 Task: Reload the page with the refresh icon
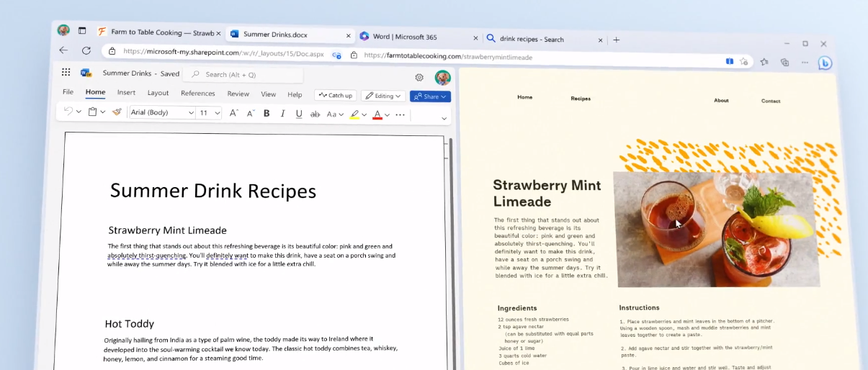(x=86, y=50)
